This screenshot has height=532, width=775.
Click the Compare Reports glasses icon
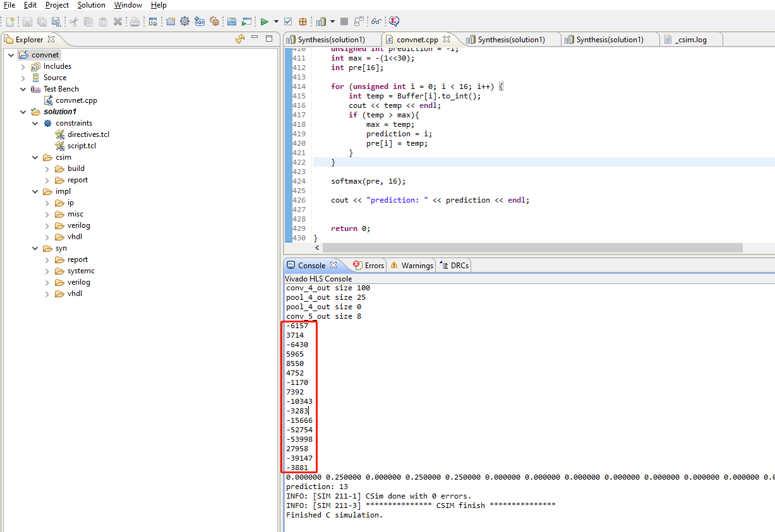click(376, 21)
